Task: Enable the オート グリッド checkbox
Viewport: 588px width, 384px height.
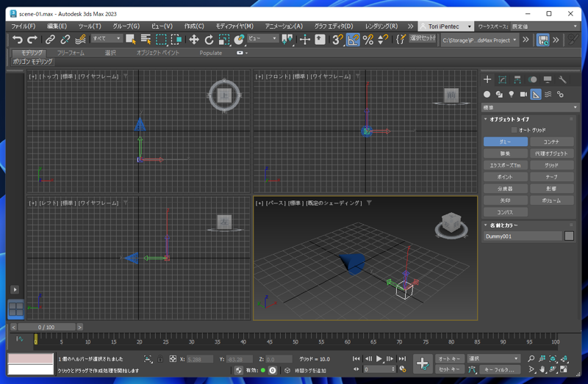Action: point(514,130)
